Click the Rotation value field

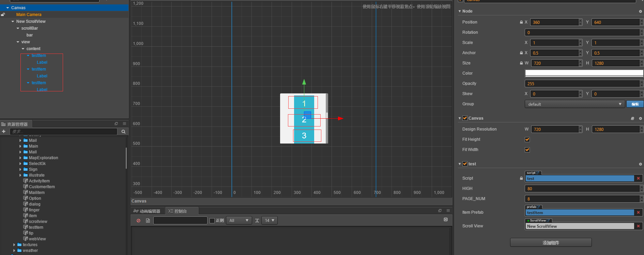(582, 32)
